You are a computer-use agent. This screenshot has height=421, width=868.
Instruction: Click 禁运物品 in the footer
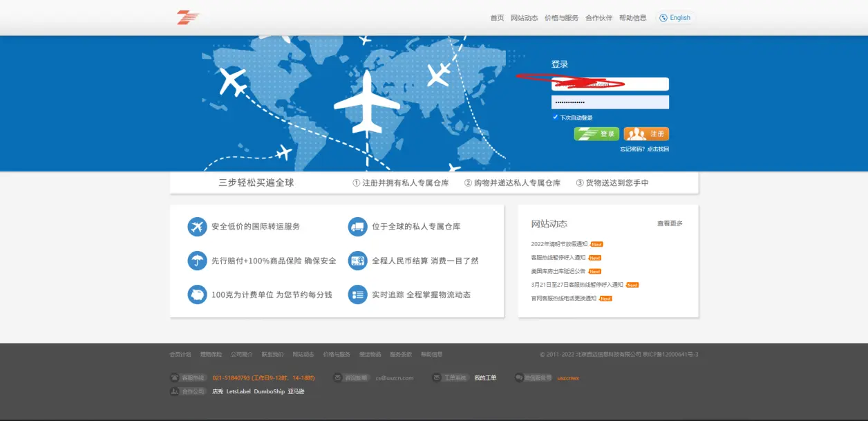click(370, 355)
